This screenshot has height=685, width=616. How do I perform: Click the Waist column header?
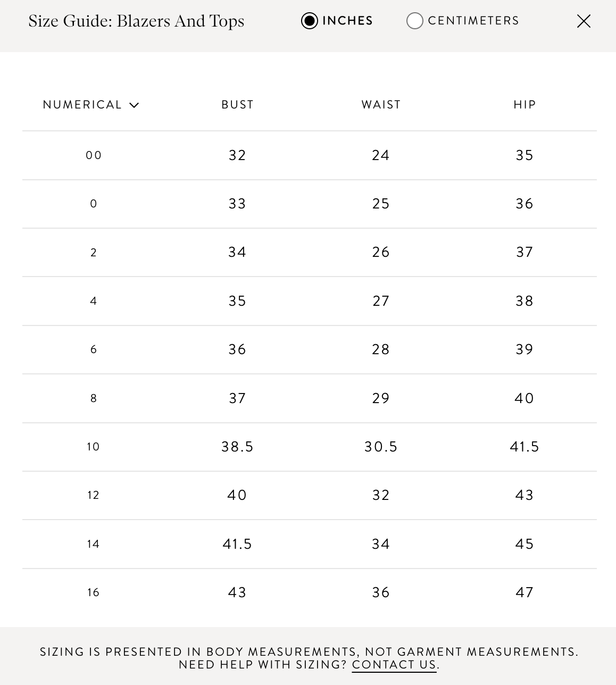coord(381,105)
